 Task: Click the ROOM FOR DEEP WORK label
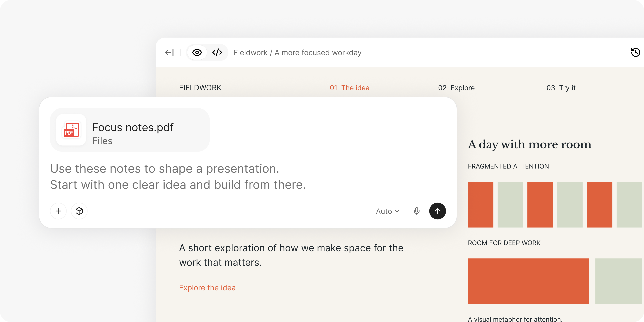point(504,243)
